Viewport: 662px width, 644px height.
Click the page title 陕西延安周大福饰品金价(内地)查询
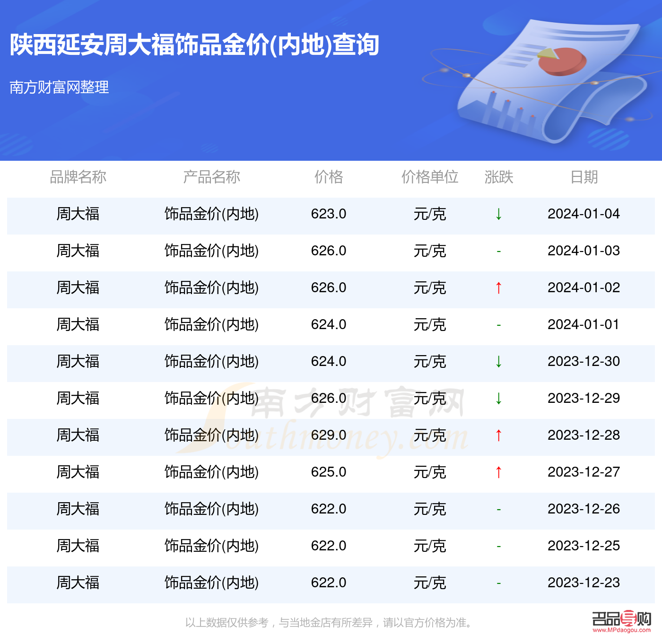(194, 45)
